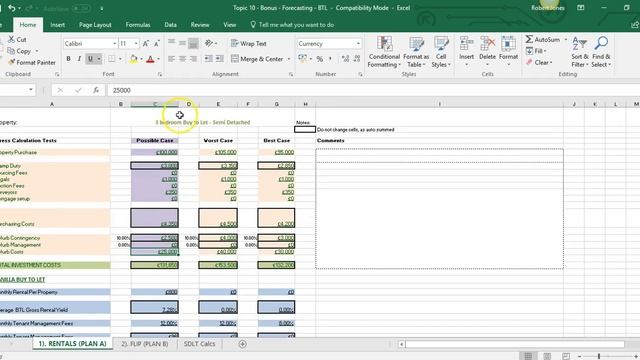Open Conditional Formatting menu
This screenshot has width=640, height=360.
point(384,51)
